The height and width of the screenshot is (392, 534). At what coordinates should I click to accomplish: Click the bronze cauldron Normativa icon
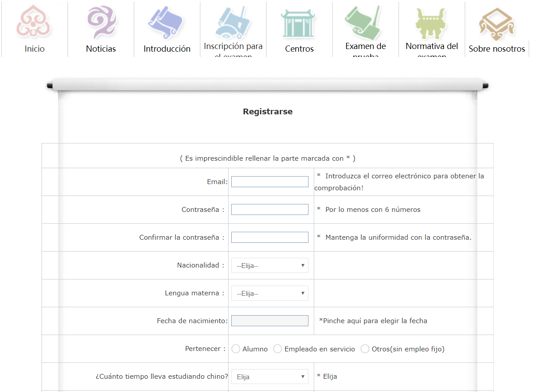pos(431,23)
